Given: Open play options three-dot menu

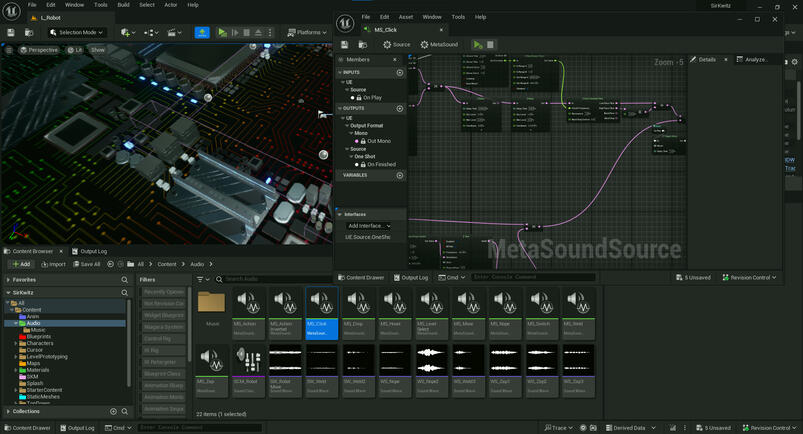Looking at the screenshot, I should [270, 32].
